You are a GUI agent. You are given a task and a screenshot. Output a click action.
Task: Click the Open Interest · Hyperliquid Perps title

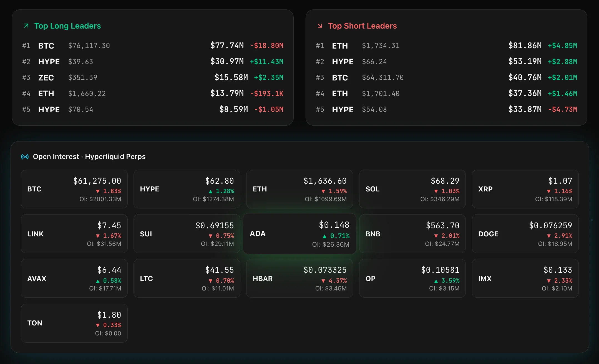point(89,157)
